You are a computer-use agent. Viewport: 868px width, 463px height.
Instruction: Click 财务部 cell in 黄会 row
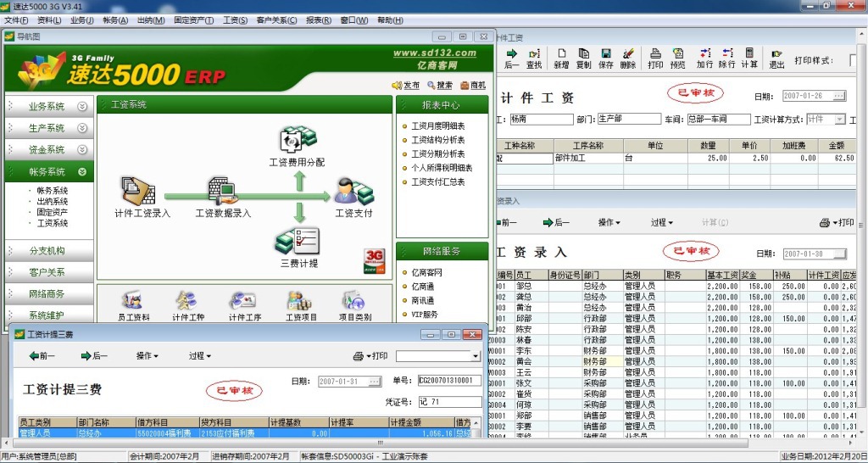pos(603,361)
